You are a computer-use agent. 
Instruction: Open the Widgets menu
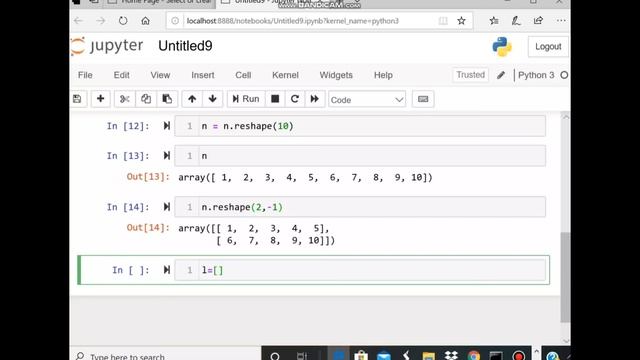[336, 75]
